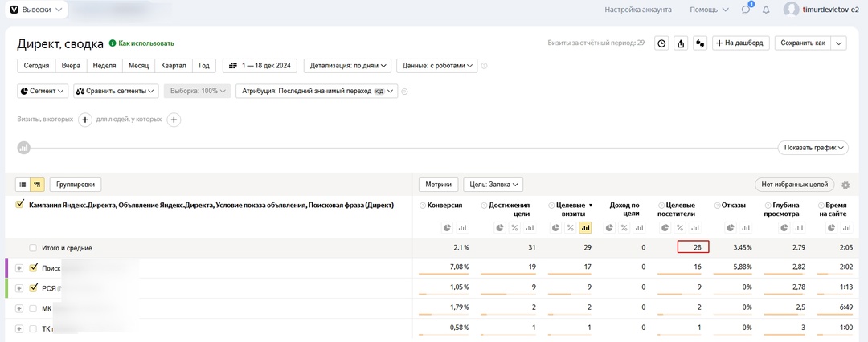Click the chart toggle circle icon on slider line
This screenshot has height=342, width=868.
pyautogui.click(x=23, y=148)
